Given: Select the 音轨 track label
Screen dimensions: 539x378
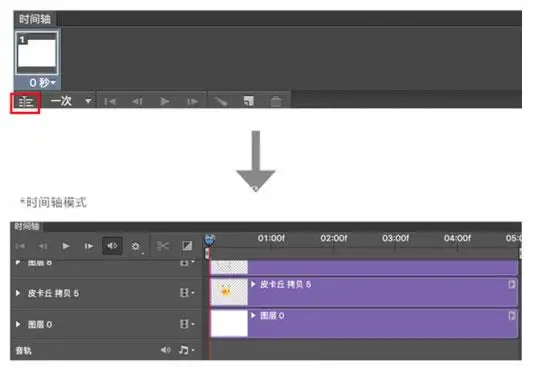Looking at the screenshot, I should [23, 351].
